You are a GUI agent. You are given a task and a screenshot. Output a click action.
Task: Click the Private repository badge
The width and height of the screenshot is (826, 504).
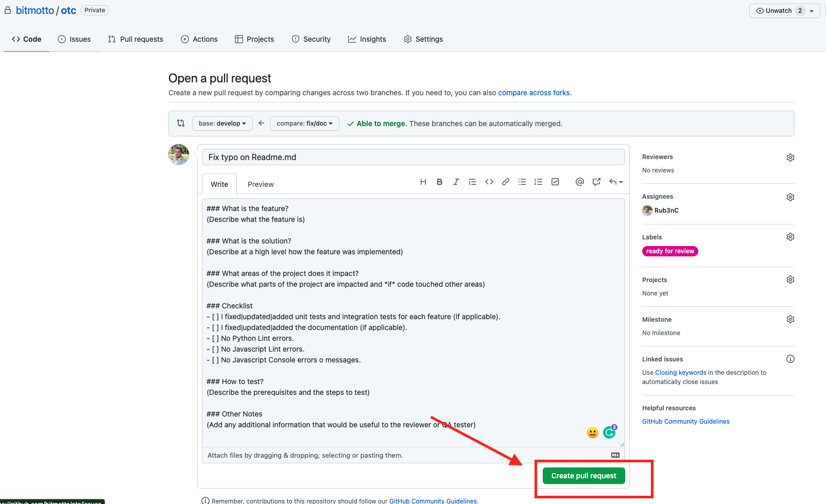[95, 10]
